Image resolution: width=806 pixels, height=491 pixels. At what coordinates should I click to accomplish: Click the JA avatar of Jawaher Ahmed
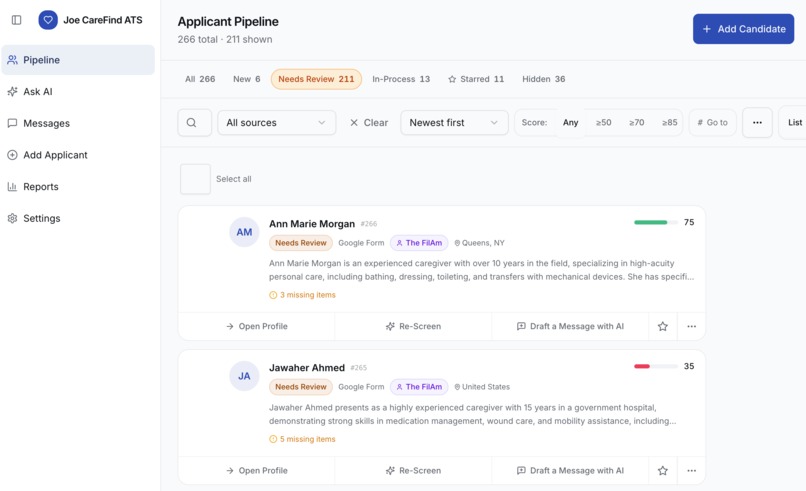point(244,376)
